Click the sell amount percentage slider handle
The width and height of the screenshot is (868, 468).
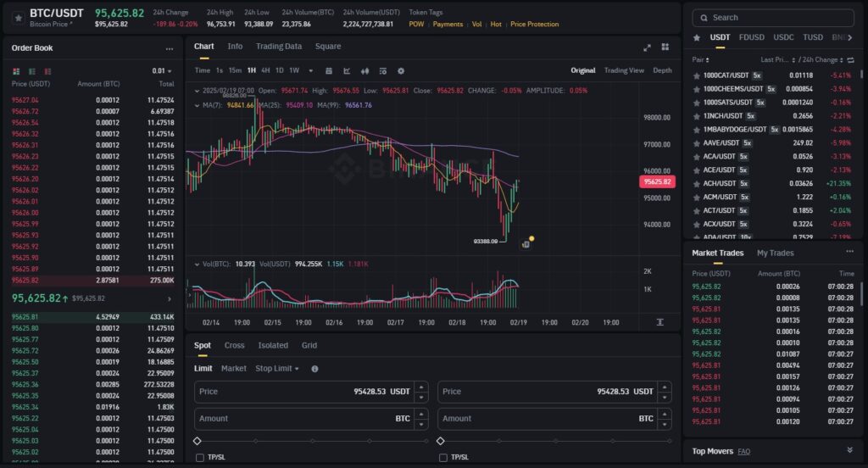(x=441, y=442)
